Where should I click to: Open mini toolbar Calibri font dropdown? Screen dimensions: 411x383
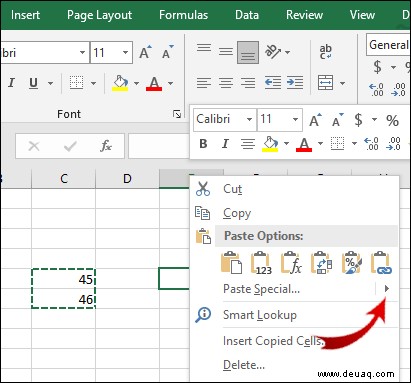pos(249,119)
